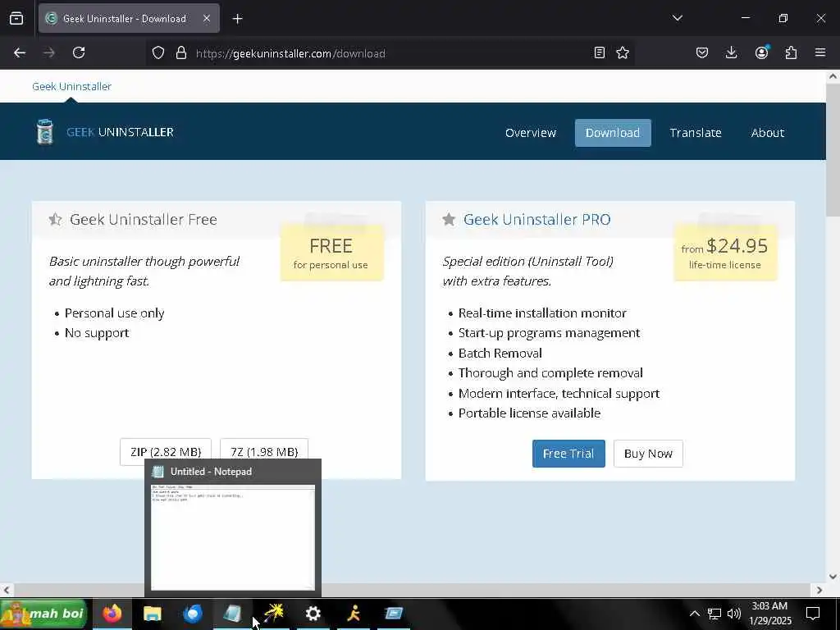Open File Explorer from the taskbar
This screenshot has height=630, width=840.
tap(152, 614)
